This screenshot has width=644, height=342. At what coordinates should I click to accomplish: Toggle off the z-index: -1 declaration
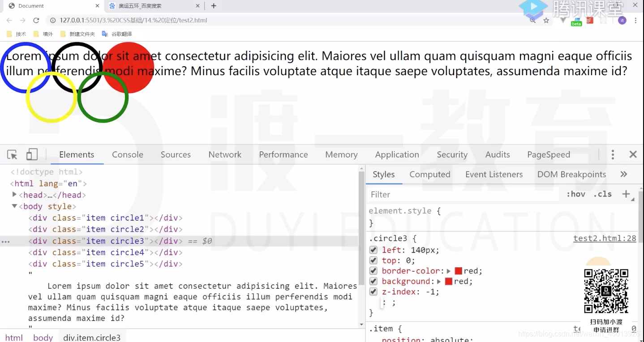(373, 291)
